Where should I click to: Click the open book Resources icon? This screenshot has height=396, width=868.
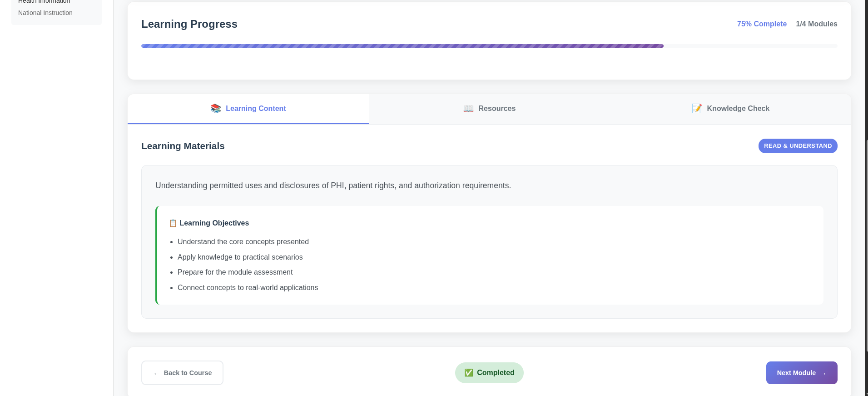[x=468, y=109]
